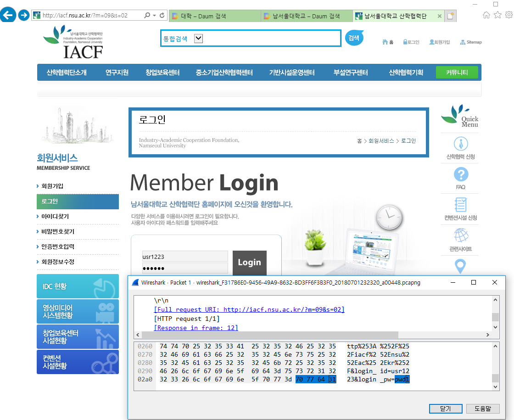Screen dimensions: 514x420
Task: Click details pane scroll-up arrow in Wireshark
Action: 495,300
